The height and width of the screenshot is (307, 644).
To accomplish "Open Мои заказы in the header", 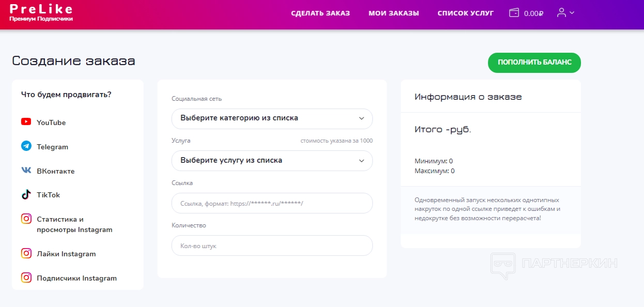I will pos(394,13).
